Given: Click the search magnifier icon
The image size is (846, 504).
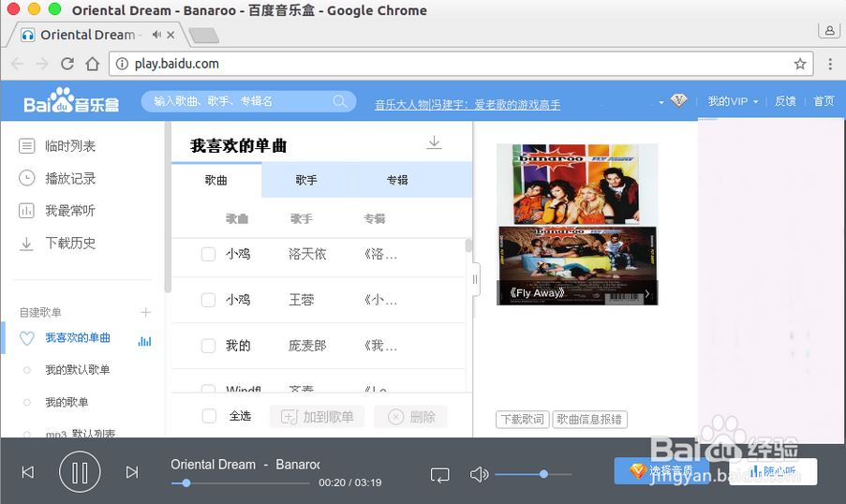Looking at the screenshot, I should pyautogui.click(x=339, y=101).
